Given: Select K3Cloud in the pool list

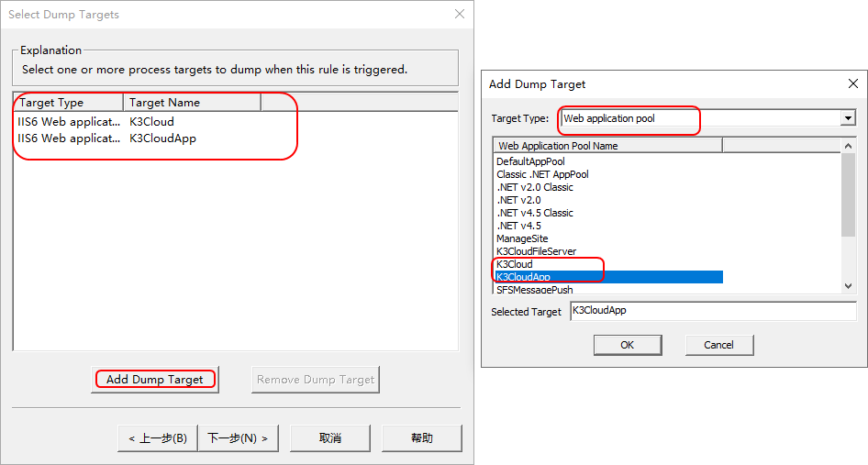Looking at the screenshot, I should [x=514, y=264].
